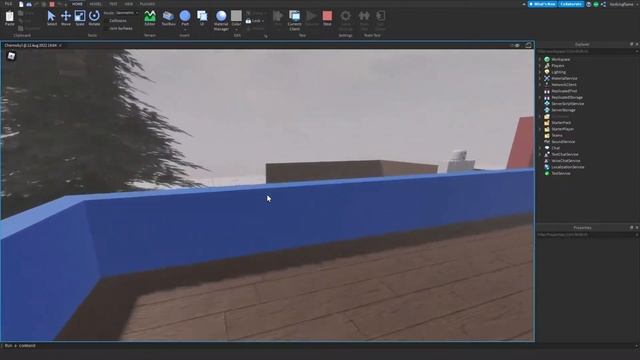640x360 pixels.
Task: Switch to the VIEW ribbon tab
Action: [x=129, y=4]
